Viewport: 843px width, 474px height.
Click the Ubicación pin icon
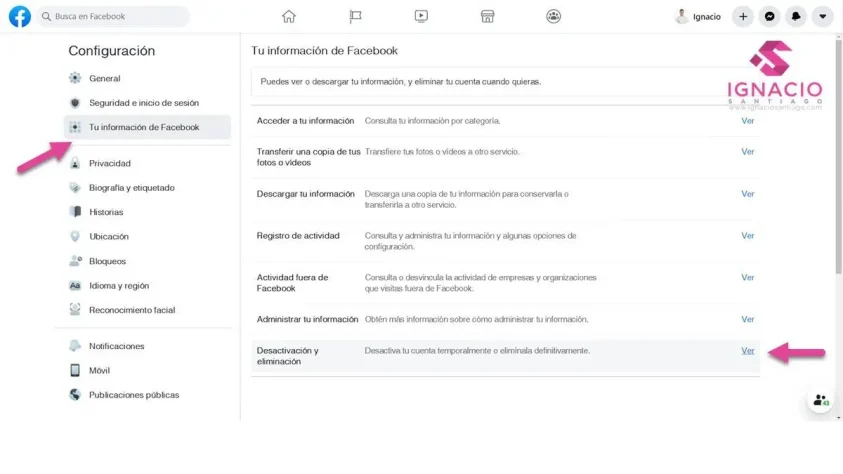coord(75,236)
